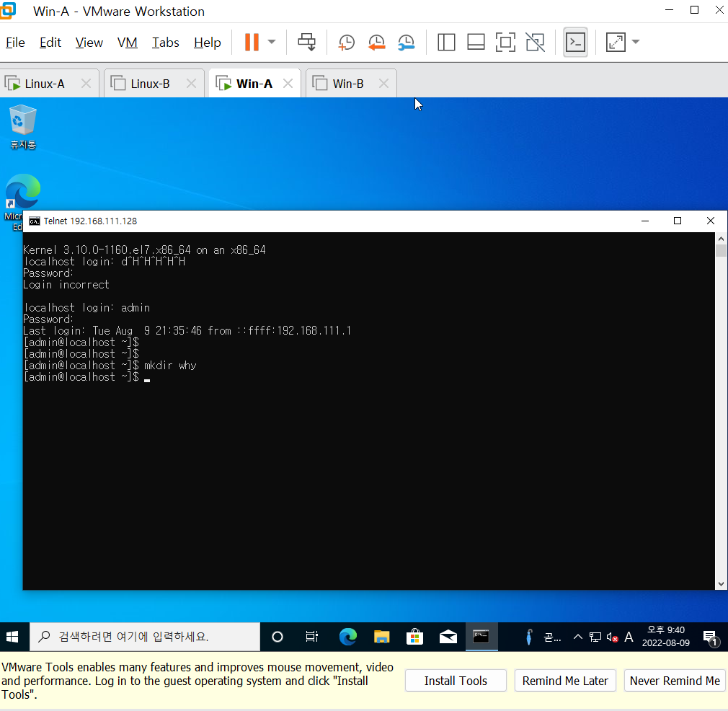Toggle Unity mode icon

[x=536, y=43]
